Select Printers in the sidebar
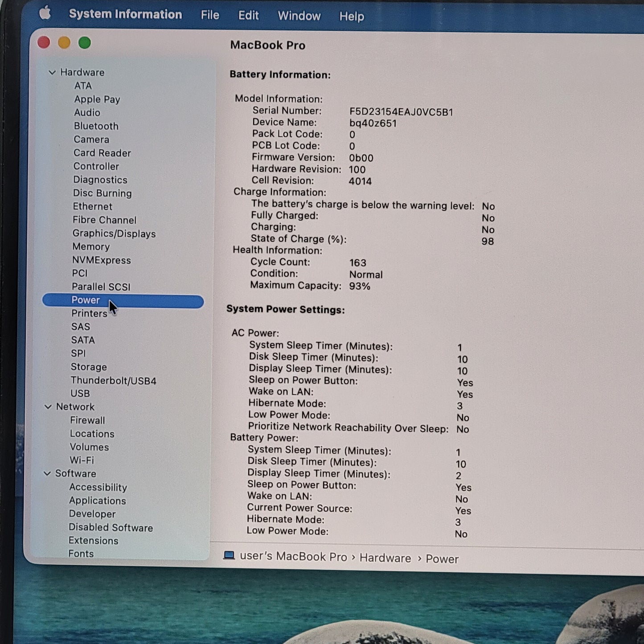This screenshot has width=644, height=644. (x=89, y=313)
